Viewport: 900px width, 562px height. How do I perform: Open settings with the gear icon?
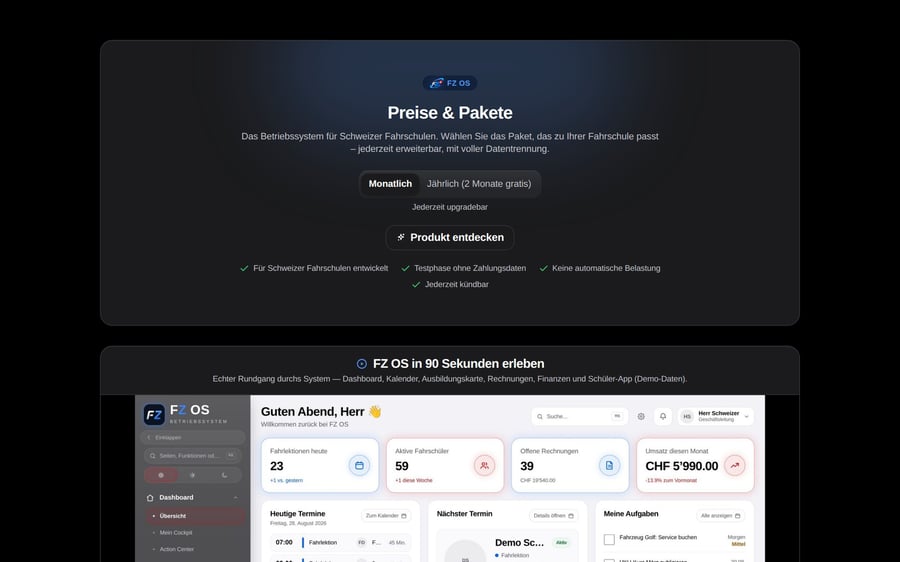(641, 417)
